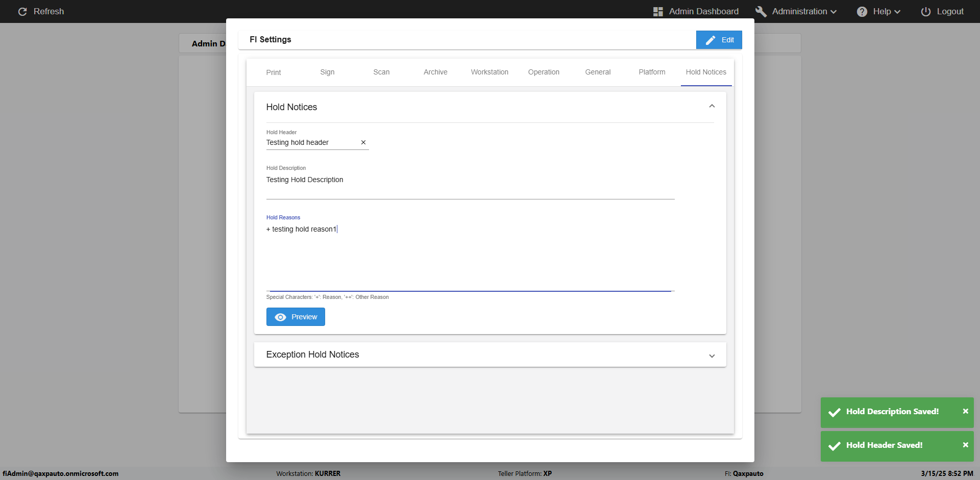Screen dimensions: 980x480
Task: Close the Hold Header Saved toast
Action: [x=965, y=445]
